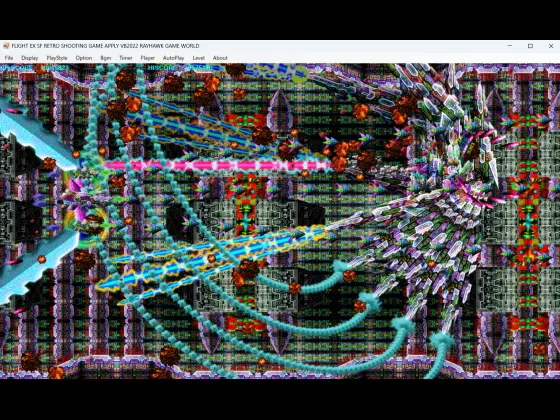
Task: Click the game's app icon in title bar
Action: 6,46
